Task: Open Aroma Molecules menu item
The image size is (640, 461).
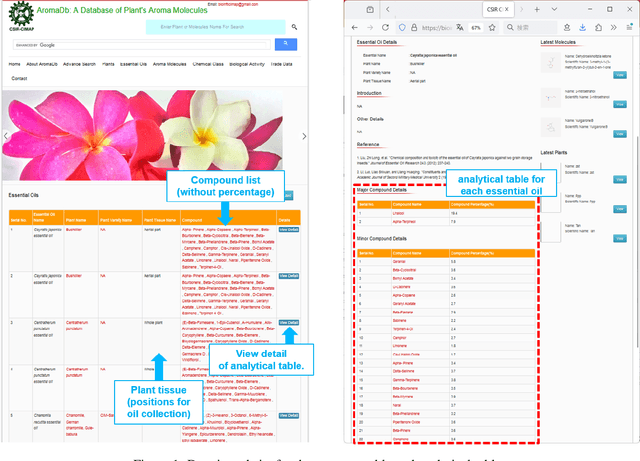Action: (x=170, y=64)
